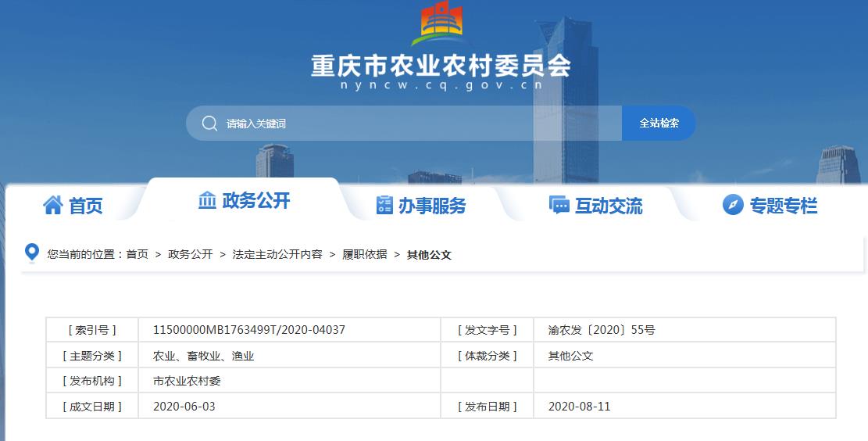868x441 pixels.
Task: Switch to the 互动交流 tab label
Action: [608, 206]
